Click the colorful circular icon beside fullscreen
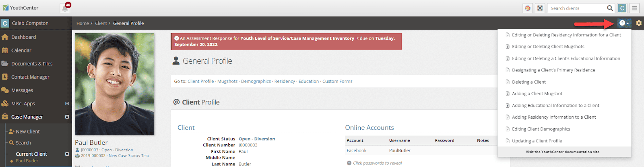 528,8
